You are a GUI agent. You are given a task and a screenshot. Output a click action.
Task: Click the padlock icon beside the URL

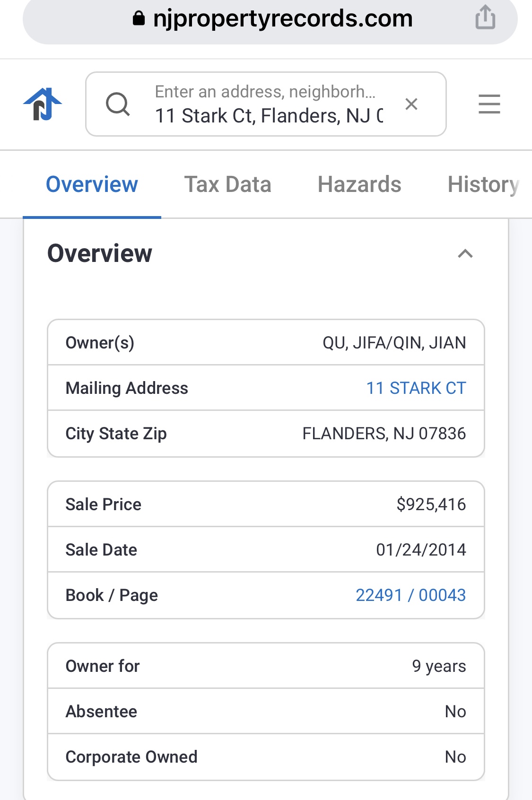pyautogui.click(x=139, y=18)
